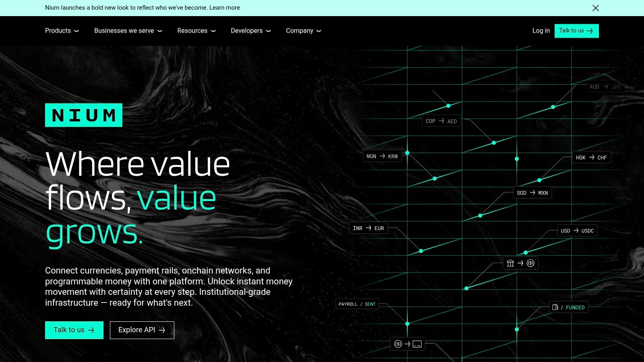This screenshot has width=644, height=362.
Task: Follow the Learn more link in the banner
Action: pyautogui.click(x=225, y=8)
